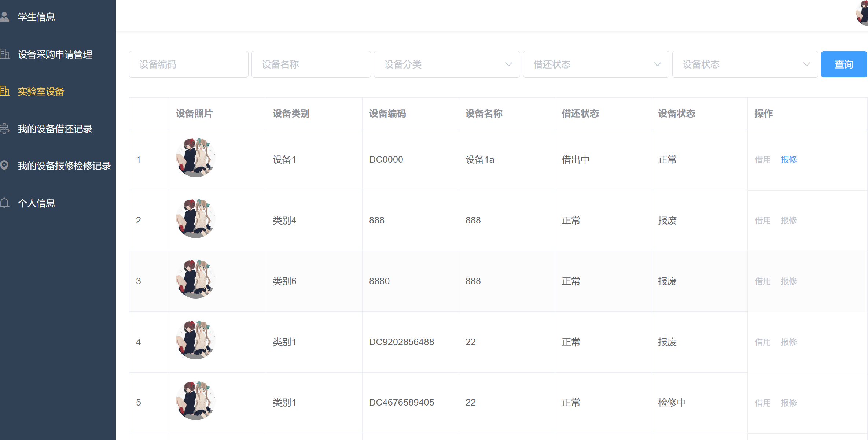The width and height of the screenshot is (868, 440).
Task: Select the location pin icon for 我的设备报修检修记录
Action: 5,166
